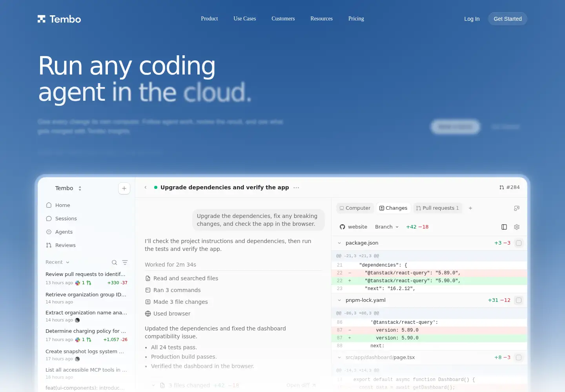Open the three-dot menu beside session title
The image size is (565, 392).
tap(296, 187)
